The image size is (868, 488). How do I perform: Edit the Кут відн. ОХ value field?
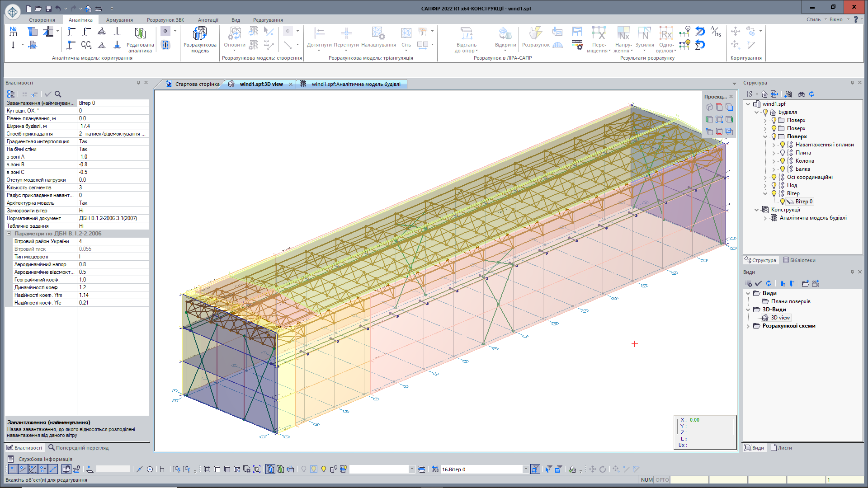coord(112,111)
